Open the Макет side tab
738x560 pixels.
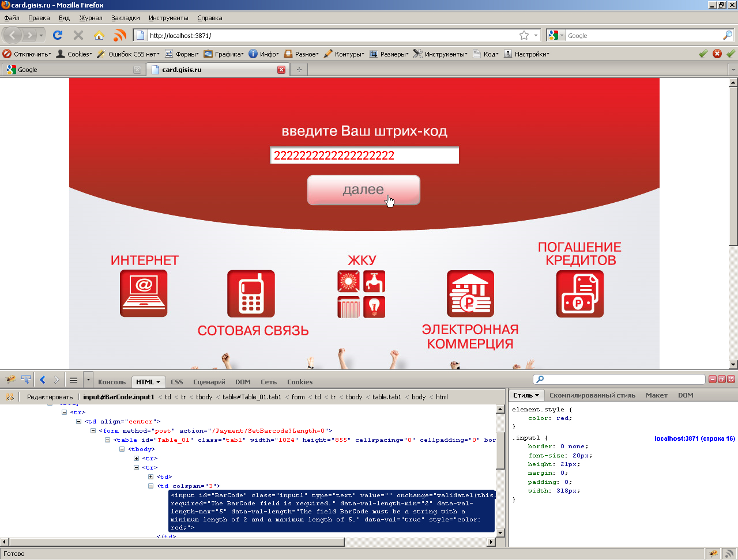click(657, 395)
